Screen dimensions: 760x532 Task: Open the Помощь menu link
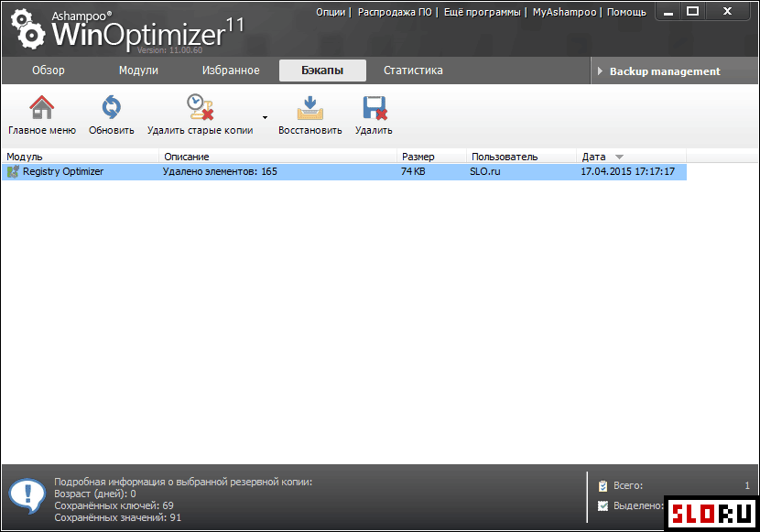pos(626,12)
